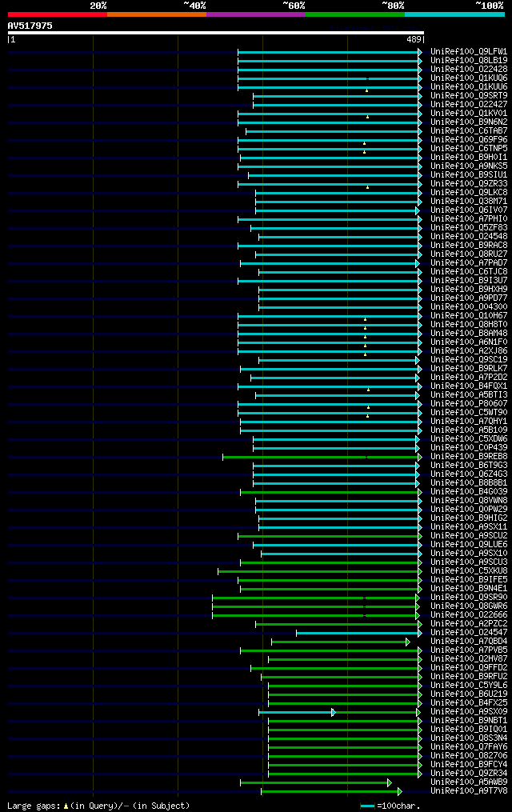Select the UniRef100_O82706 text

pyautogui.click(x=469, y=756)
